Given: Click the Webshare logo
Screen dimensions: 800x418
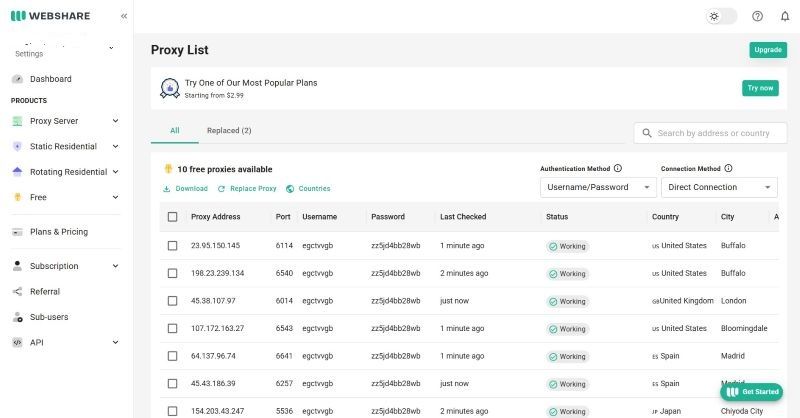Looking at the screenshot, I should [x=50, y=16].
